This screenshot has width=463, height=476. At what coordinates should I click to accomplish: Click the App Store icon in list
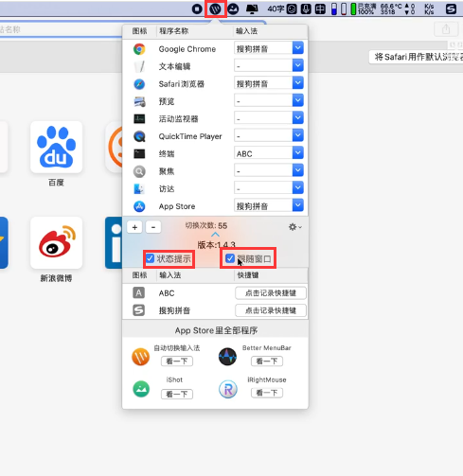coord(139,206)
